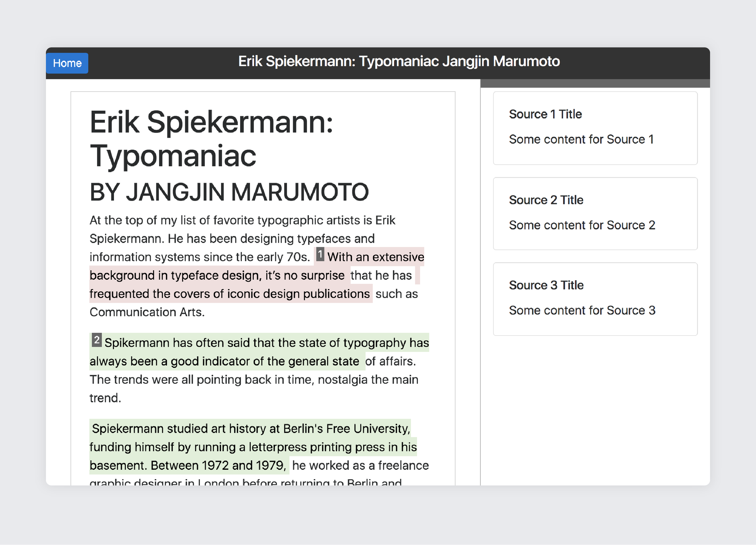756x545 pixels.
Task: Click the blue Home button
Action: pos(67,63)
